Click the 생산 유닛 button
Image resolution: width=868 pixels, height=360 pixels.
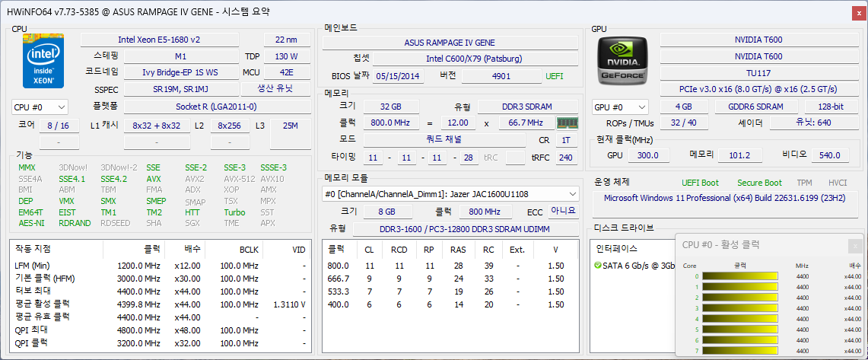pyautogui.click(x=275, y=88)
